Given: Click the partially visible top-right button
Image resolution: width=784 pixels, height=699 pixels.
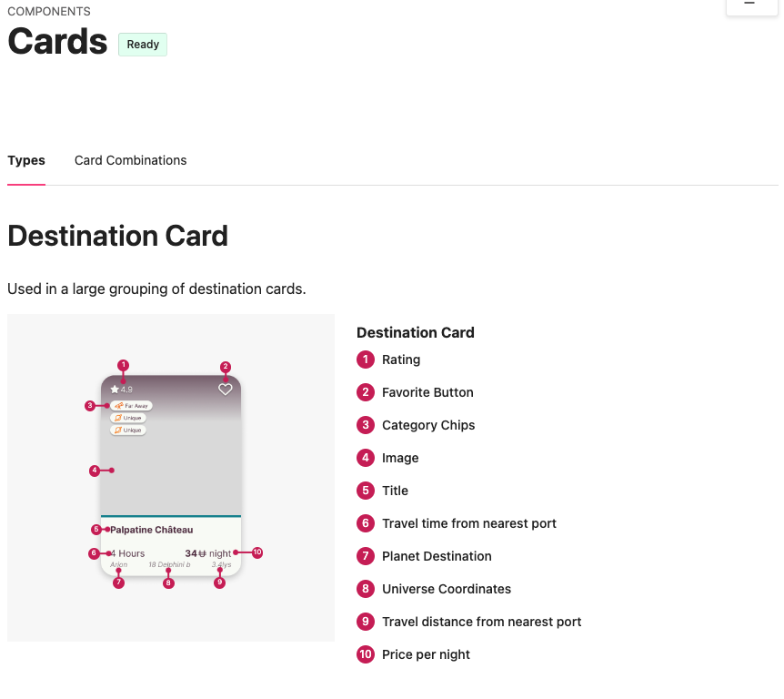Looking at the screenshot, I should point(749,5).
